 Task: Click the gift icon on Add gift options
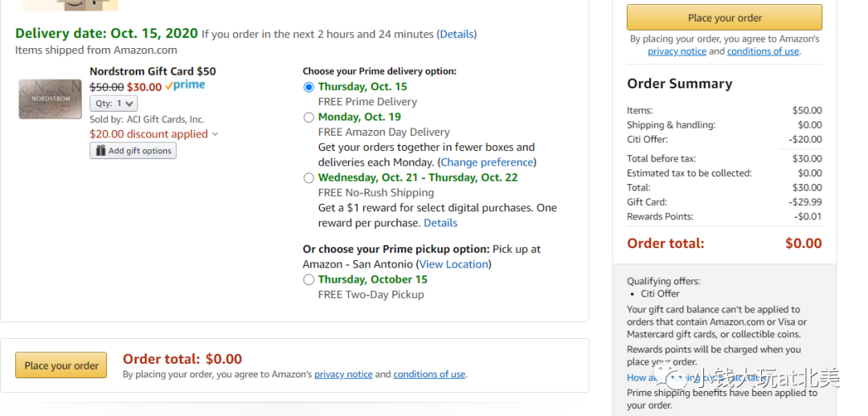(x=100, y=151)
